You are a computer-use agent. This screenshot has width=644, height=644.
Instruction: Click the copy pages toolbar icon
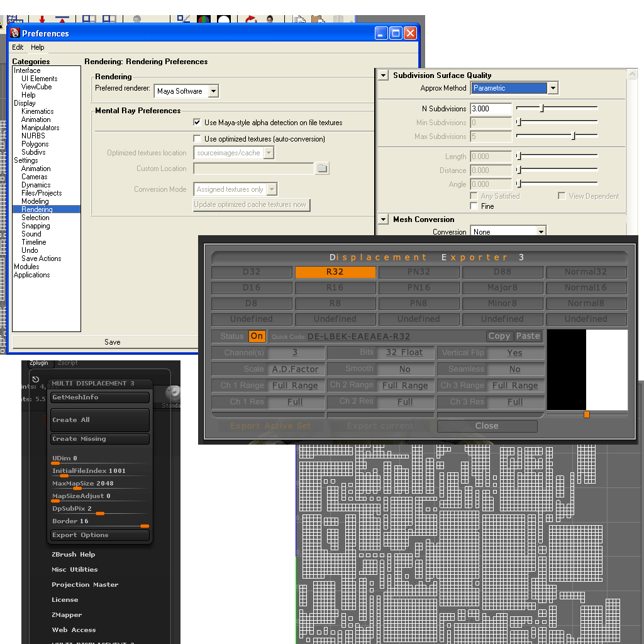(x=299, y=19)
